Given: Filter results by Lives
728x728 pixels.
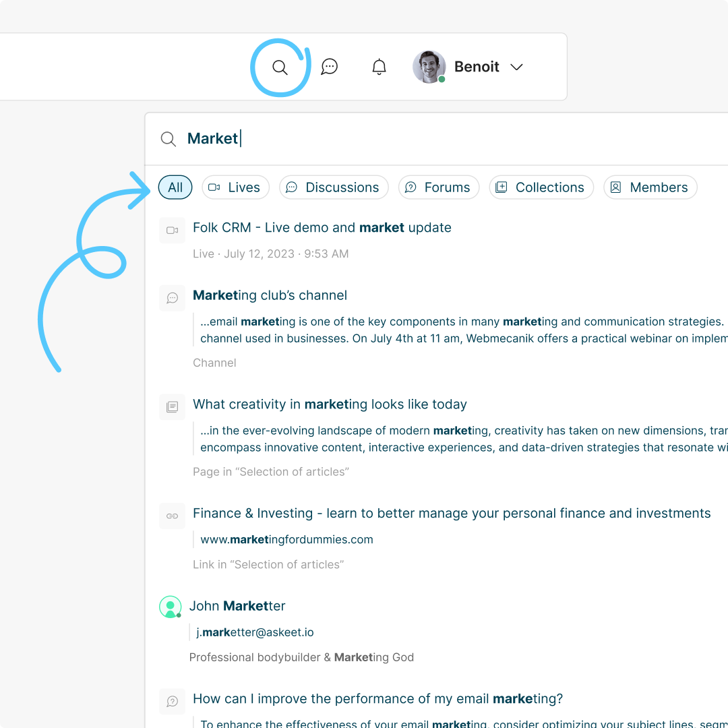Looking at the screenshot, I should [235, 187].
